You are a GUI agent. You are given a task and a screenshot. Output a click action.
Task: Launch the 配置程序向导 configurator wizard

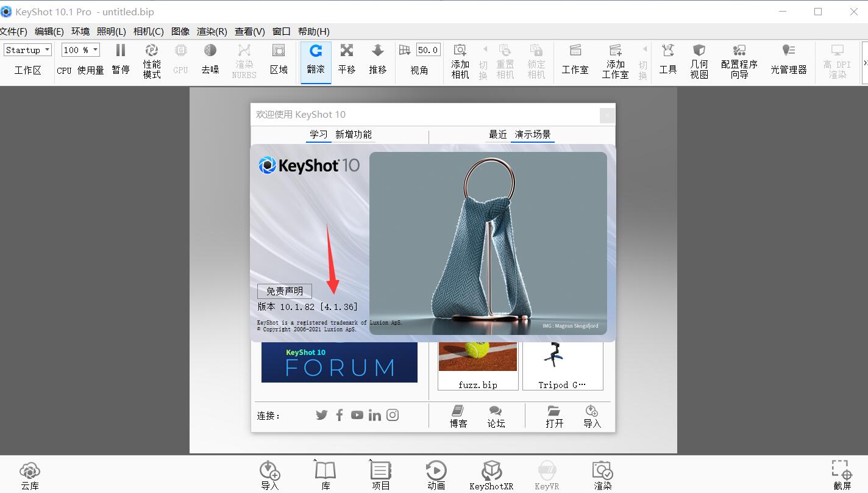[x=739, y=61]
